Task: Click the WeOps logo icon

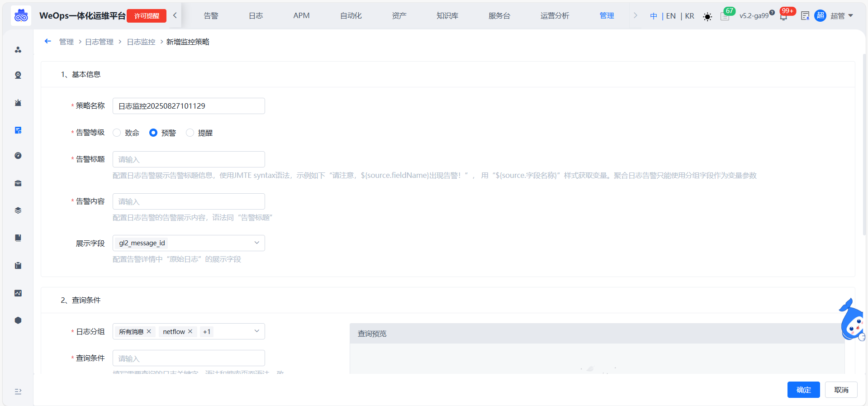Action: (21, 16)
